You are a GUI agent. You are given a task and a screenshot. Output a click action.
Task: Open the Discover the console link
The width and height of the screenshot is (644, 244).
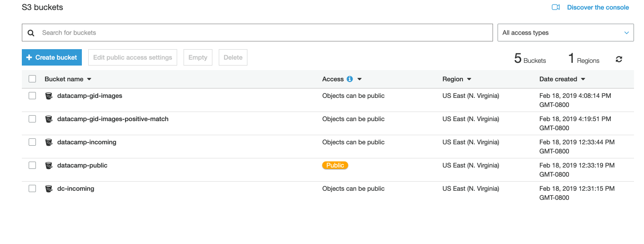tap(598, 7)
